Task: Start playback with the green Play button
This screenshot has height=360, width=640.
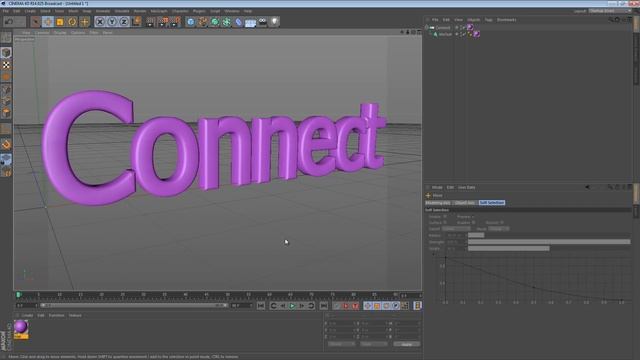Action: tap(292, 306)
